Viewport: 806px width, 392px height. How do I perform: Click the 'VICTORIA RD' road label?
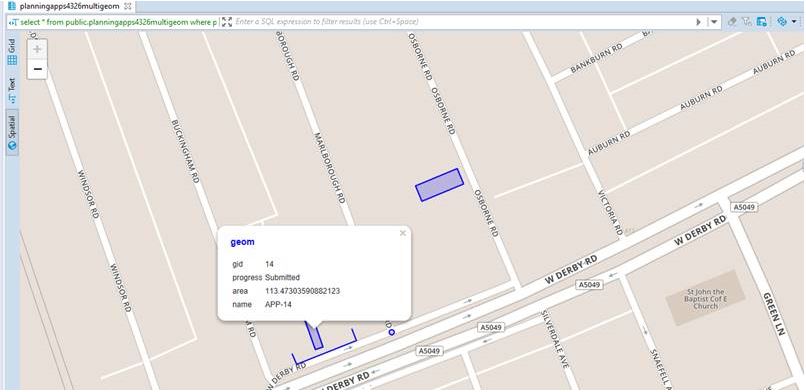click(611, 213)
